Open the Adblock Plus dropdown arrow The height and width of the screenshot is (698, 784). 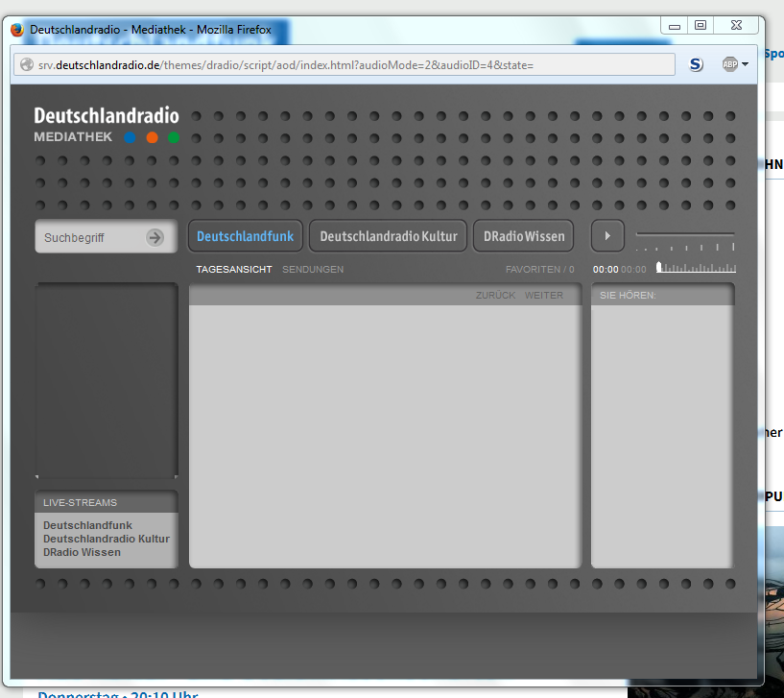745,64
